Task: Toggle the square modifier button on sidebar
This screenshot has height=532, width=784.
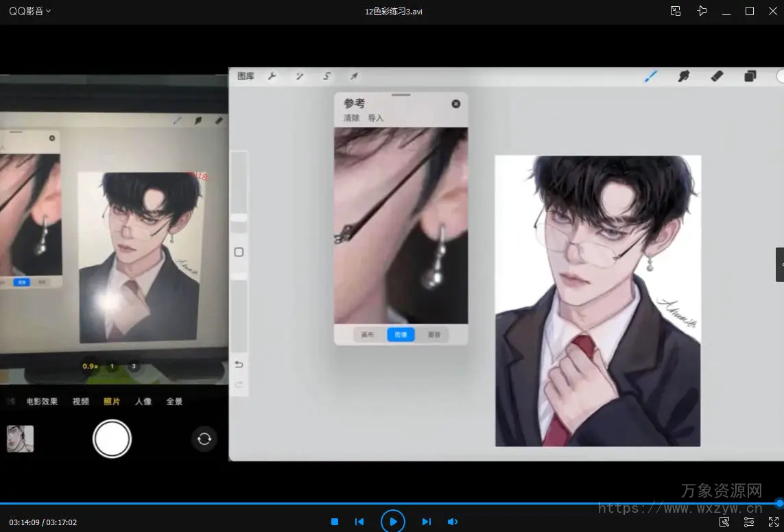Action: (x=239, y=252)
